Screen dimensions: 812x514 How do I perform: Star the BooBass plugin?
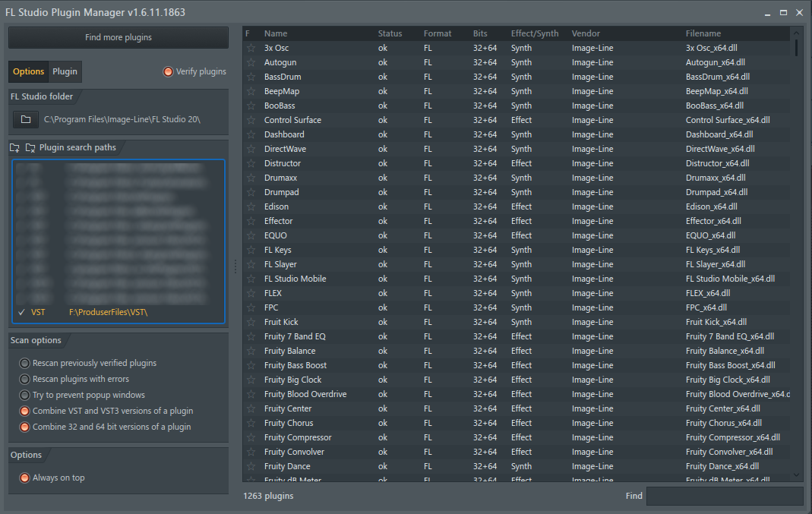click(251, 106)
